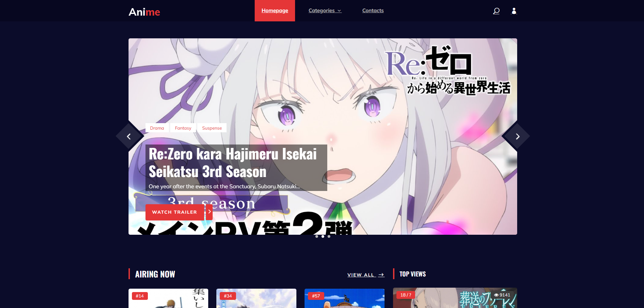Select the second carousel dot

(x=323, y=236)
